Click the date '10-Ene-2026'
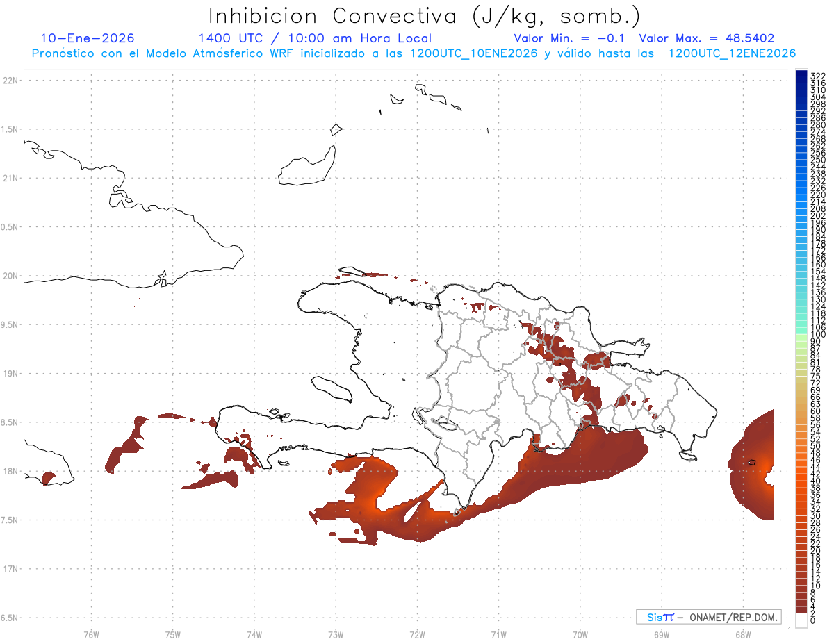Screen dimensions: 834x644 88,38
